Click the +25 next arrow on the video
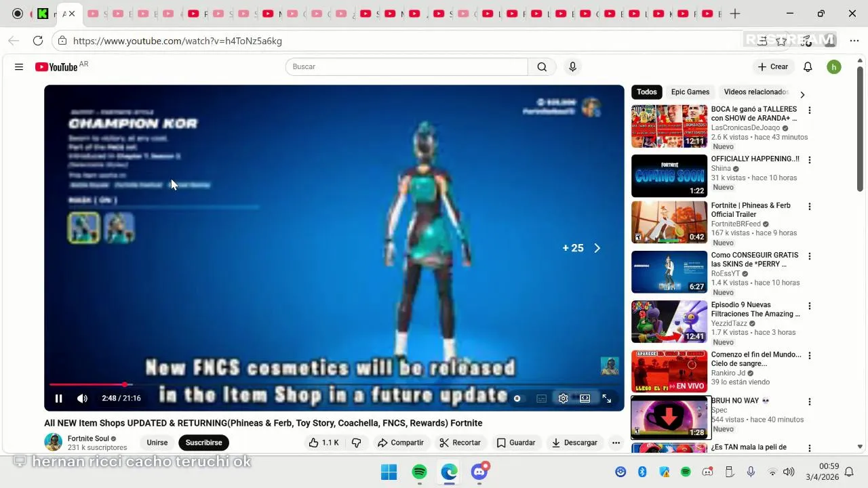 pyautogui.click(x=597, y=248)
